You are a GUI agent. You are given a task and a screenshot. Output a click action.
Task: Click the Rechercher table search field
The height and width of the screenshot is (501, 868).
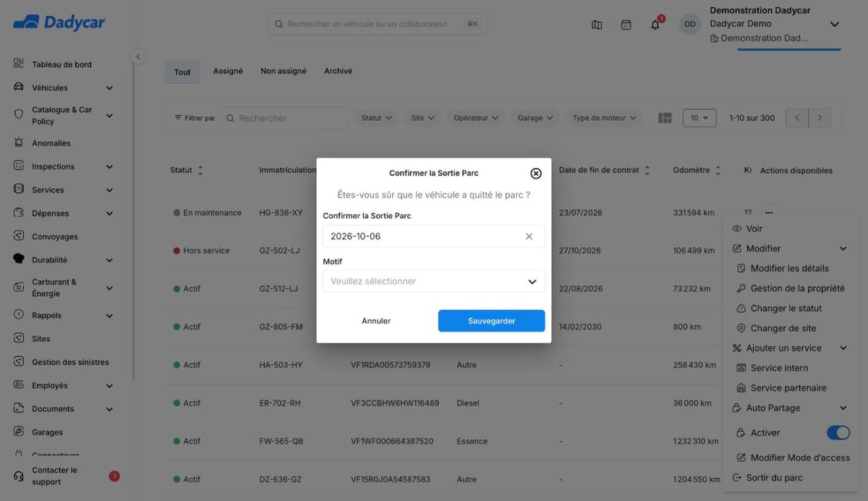(x=285, y=118)
